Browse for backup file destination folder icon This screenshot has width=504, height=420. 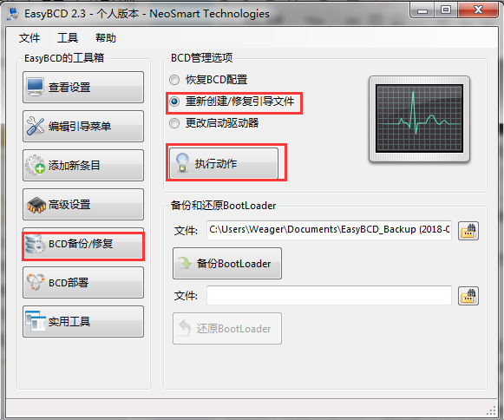[x=468, y=231]
